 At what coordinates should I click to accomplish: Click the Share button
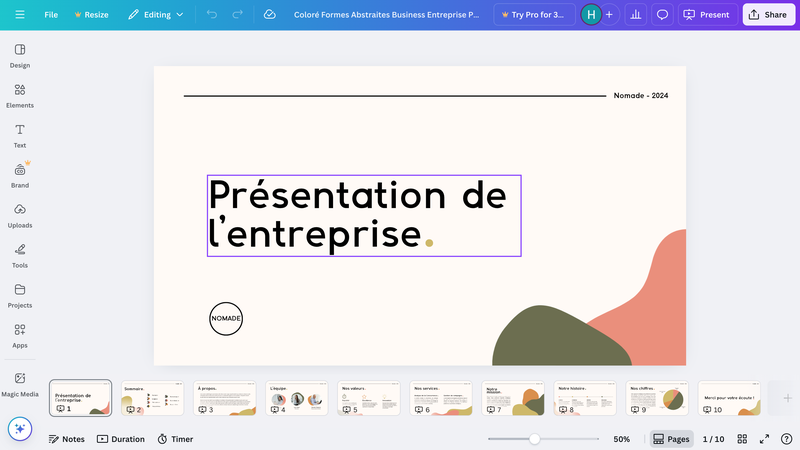(x=768, y=15)
